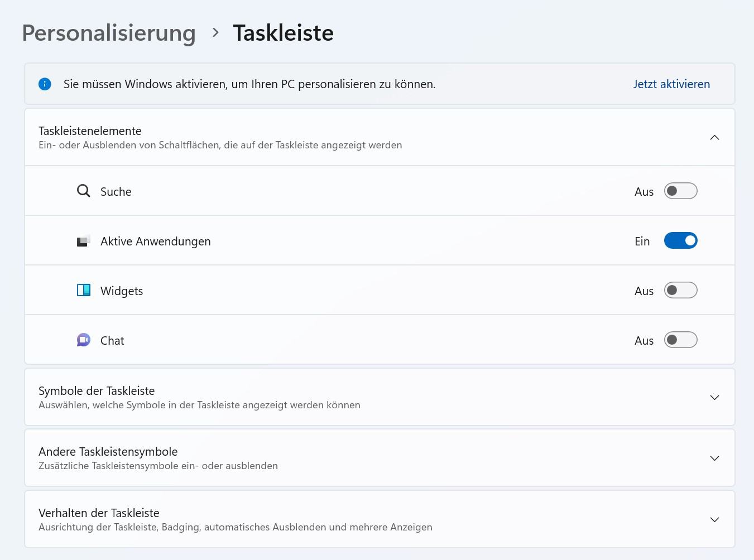Enable the Suche toggle
This screenshot has width=754, height=560.
point(680,191)
